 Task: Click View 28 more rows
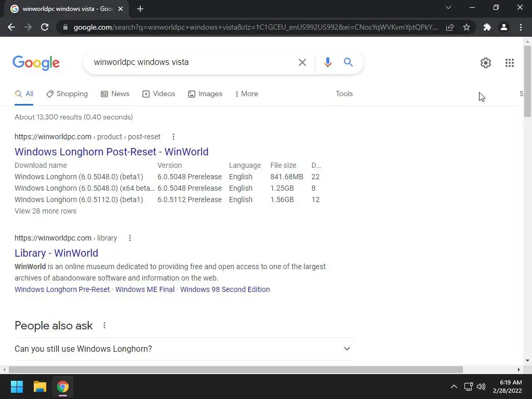(46, 211)
